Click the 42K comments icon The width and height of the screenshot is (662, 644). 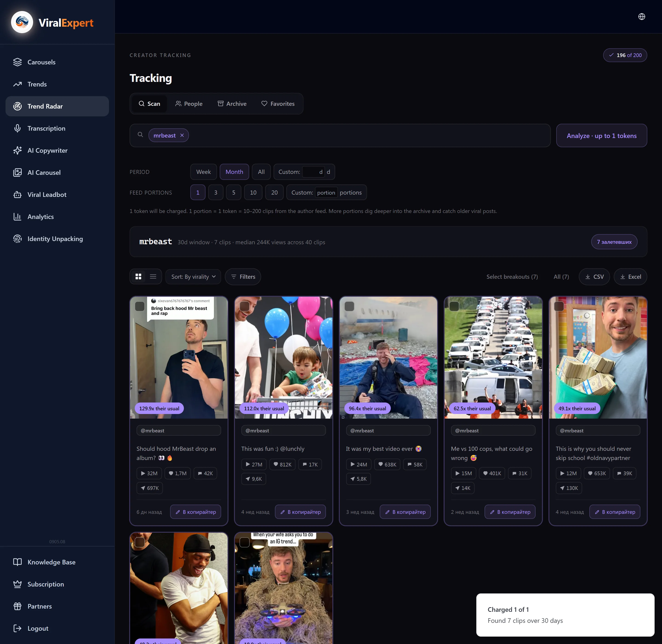tap(200, 474)
